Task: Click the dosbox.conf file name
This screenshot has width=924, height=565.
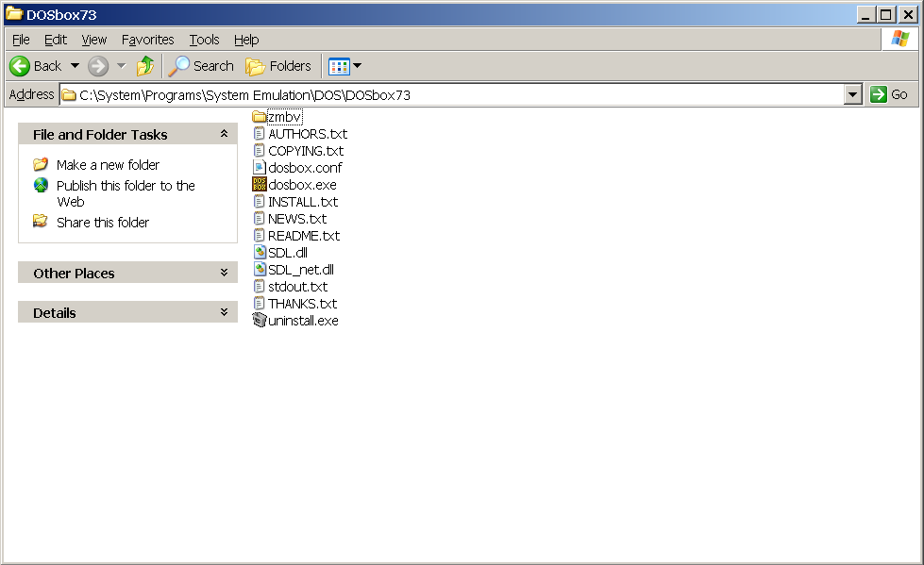Action: 305,168
